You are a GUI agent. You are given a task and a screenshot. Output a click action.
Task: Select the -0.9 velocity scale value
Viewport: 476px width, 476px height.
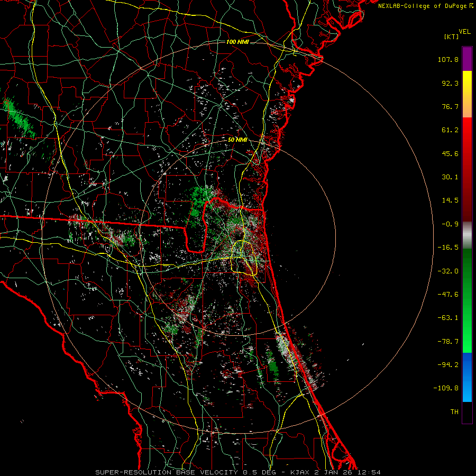[x=450, y=224]
